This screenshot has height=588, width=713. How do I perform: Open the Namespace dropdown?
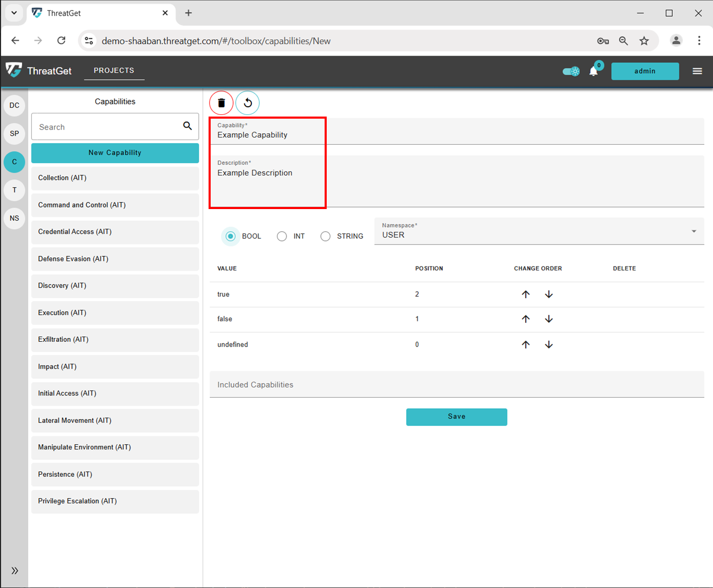538,231
